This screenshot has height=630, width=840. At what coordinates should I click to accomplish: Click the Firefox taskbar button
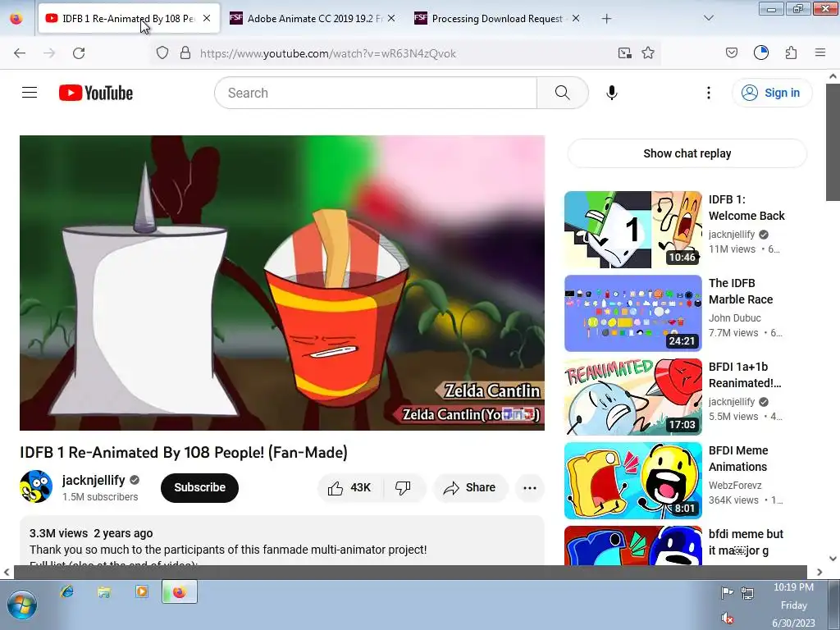coord(180,591)
